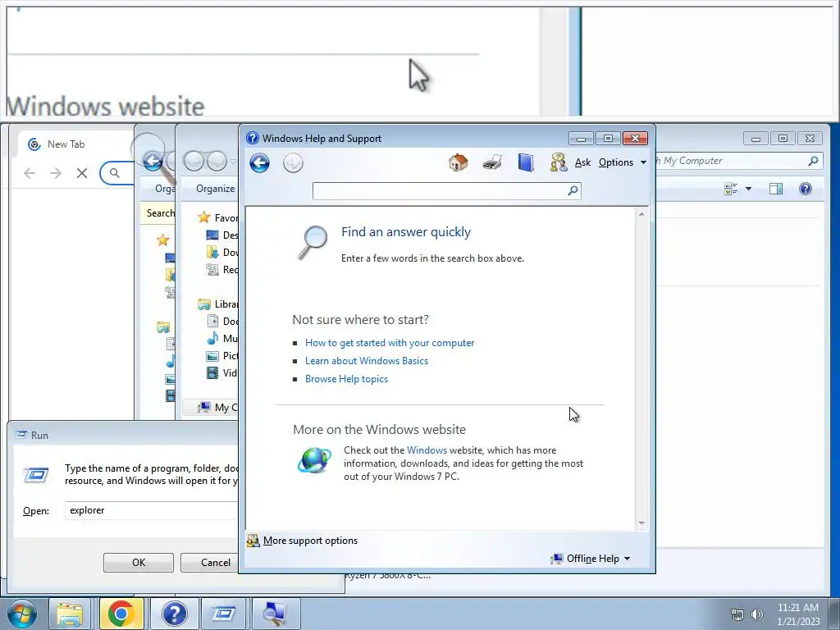The height and width of the screenshot is (630, 840).
Task: Switch to Chrome on the taskbar
Action: pyautogui.click(x=121, y=614)
